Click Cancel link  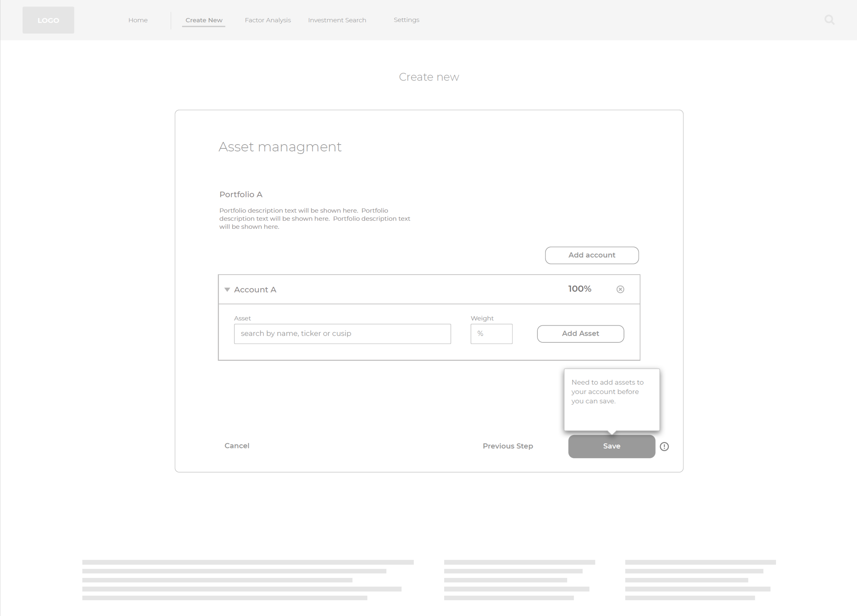(x=237, y=446)
